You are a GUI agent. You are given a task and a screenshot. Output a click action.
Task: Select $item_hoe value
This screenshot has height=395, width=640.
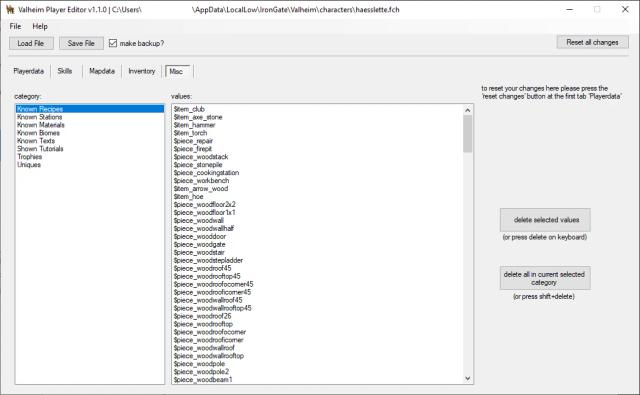(x=317, y=197)
